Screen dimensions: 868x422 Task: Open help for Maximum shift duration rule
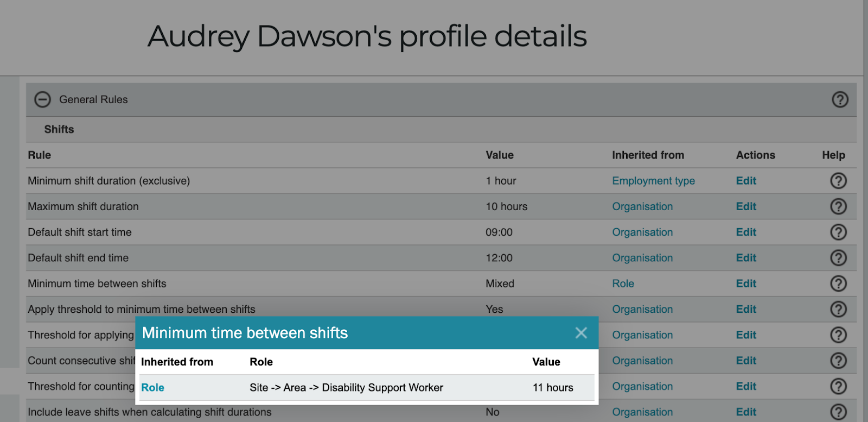[838, 206]
